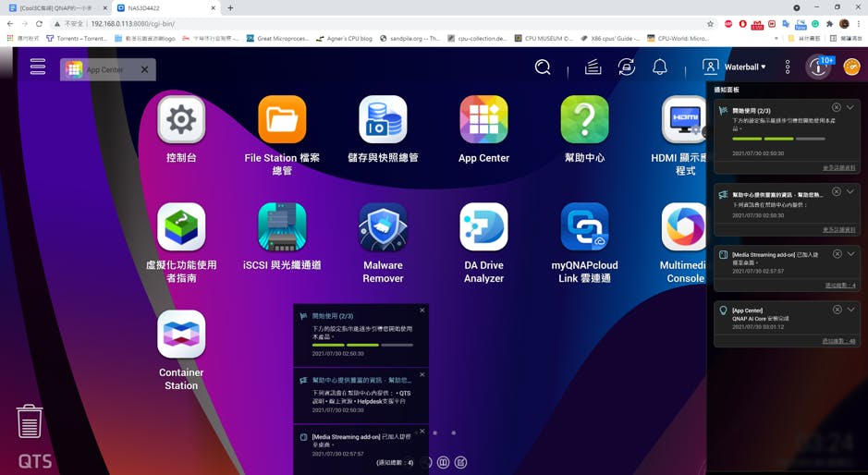Close the App Center taskbar tab
The height and width of the screenshot is (475, 868).
[144, 69]
